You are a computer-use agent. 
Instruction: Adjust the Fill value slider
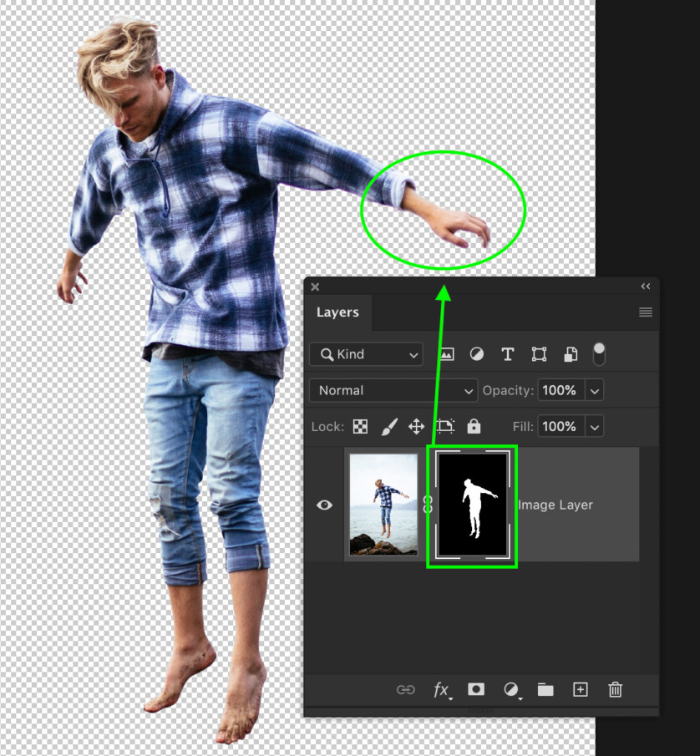coord(595,426)
